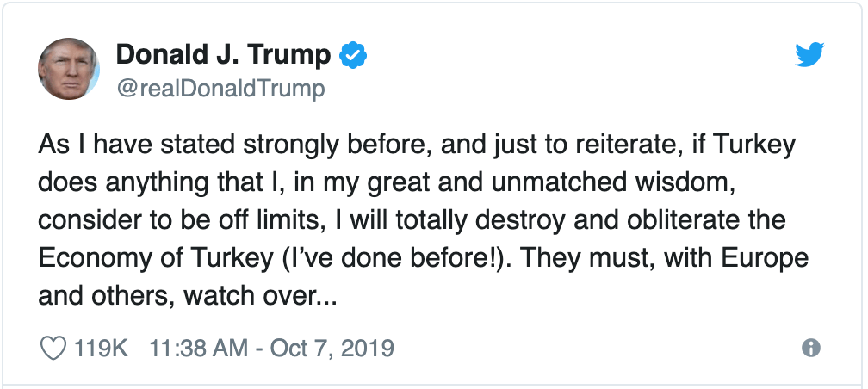Click the blue verified badge
This screenshot has width=868, height=389.
point(353,56)
